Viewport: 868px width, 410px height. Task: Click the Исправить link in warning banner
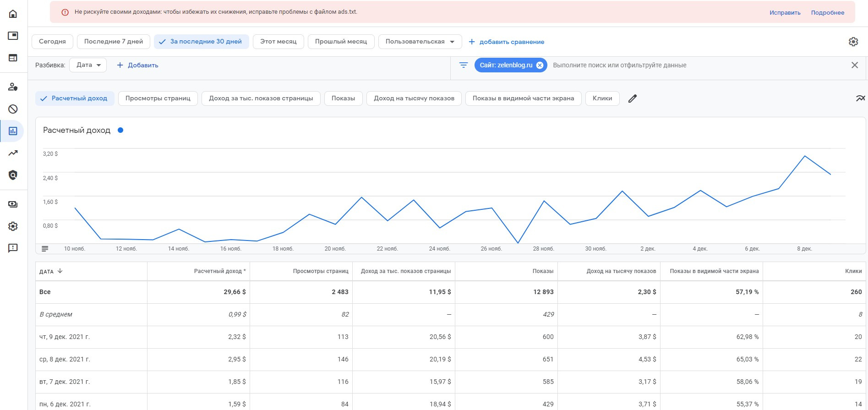[x=785, y=13]
